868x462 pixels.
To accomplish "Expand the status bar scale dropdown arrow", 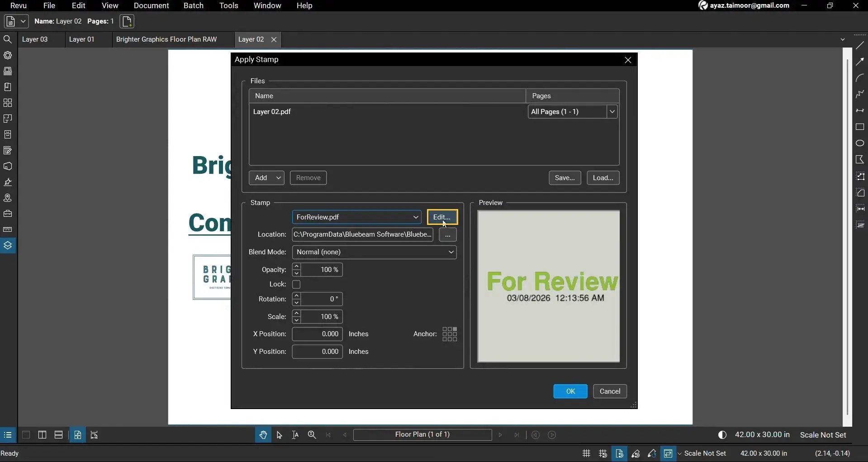I will pos(679,453).
